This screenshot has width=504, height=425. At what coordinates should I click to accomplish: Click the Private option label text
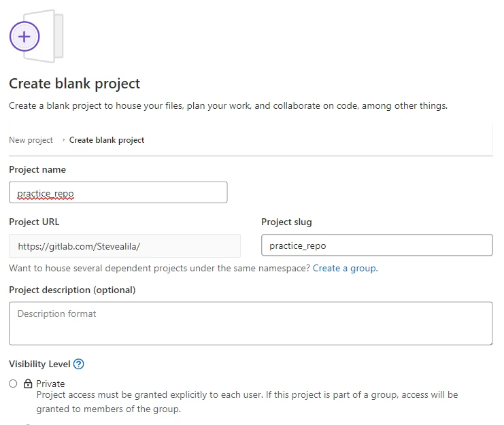50,384
